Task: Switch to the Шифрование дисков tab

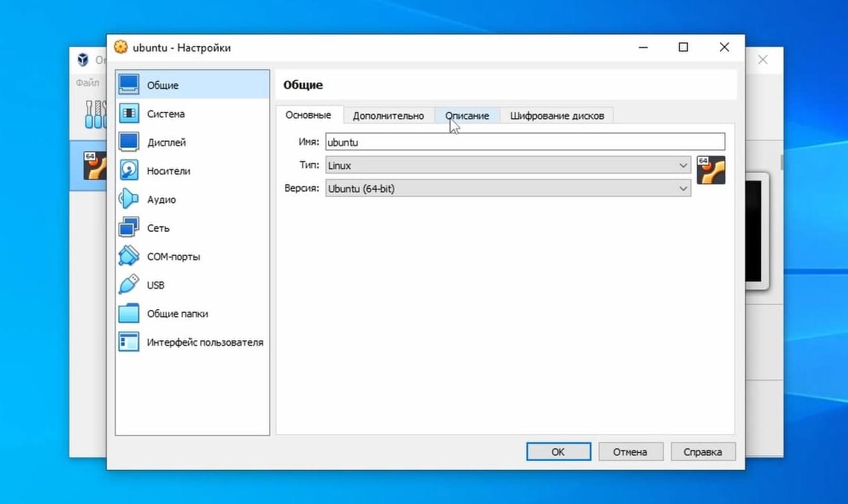Action: [x=557, y=116]
